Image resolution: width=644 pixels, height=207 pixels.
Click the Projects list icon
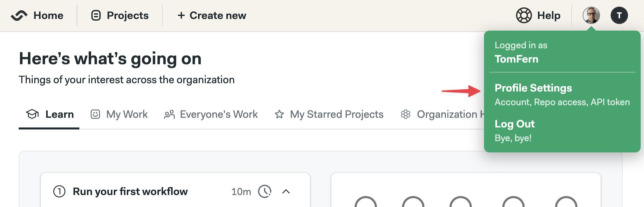[x=96, y=16]
